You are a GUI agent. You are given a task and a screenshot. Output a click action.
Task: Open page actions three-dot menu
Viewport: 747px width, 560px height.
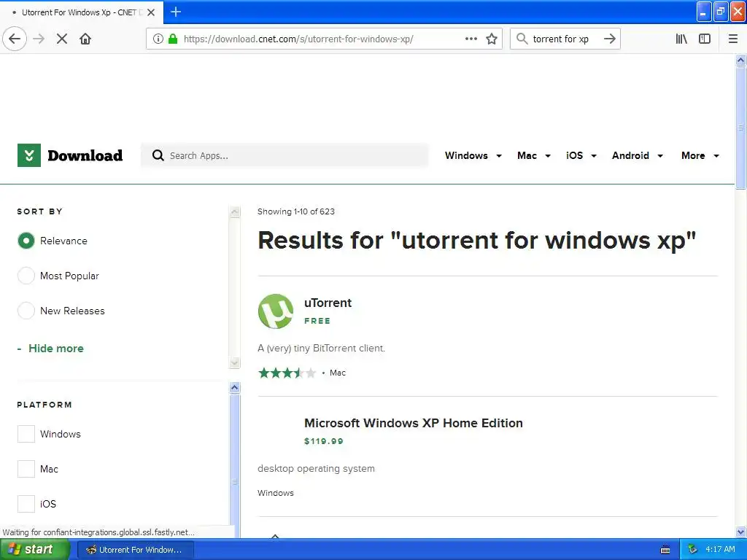pyautogui.click(x=471, y=39)
